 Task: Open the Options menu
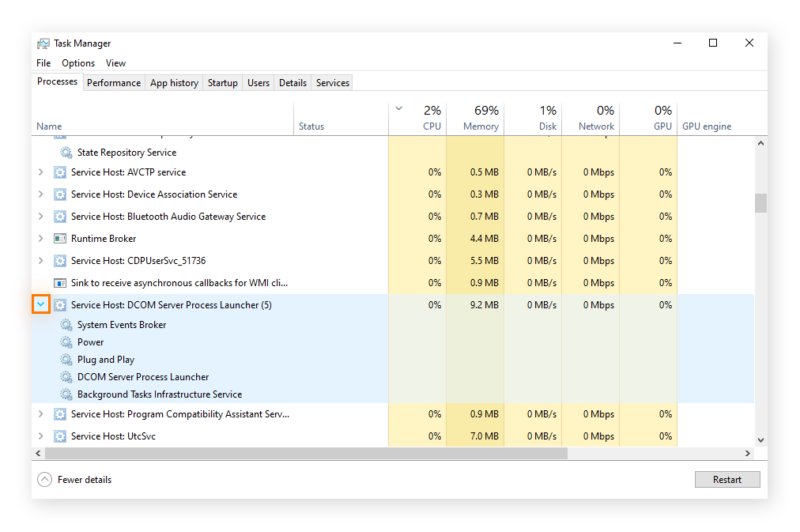click(x=78, y=63)
